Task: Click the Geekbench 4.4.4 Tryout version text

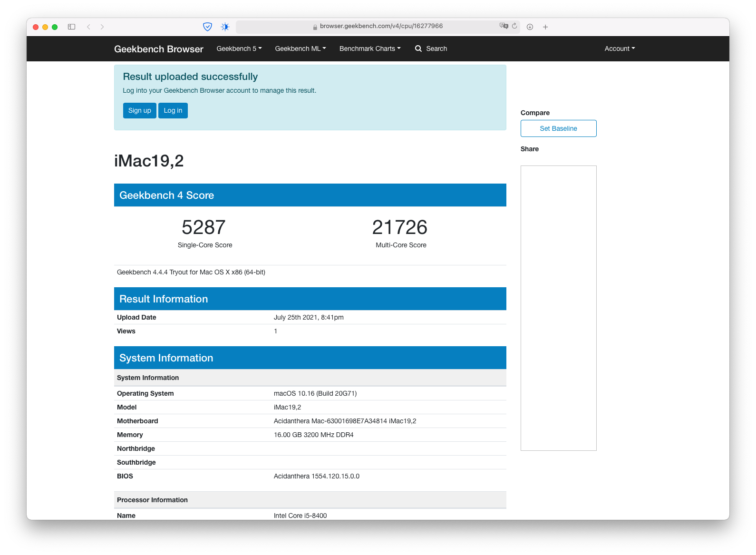Action: [191, 272]
